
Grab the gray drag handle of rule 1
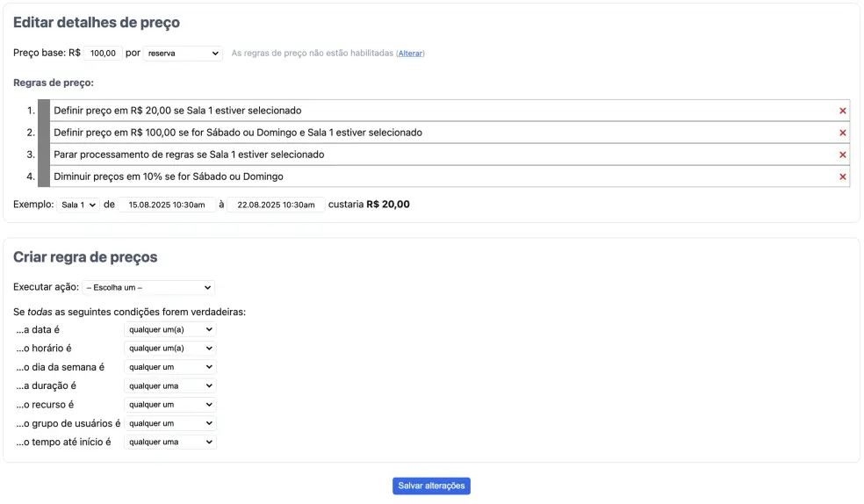coord(44,110)
